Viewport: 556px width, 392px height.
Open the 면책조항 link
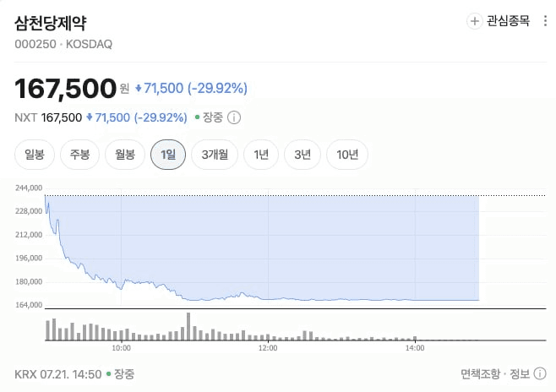[480, 373]
